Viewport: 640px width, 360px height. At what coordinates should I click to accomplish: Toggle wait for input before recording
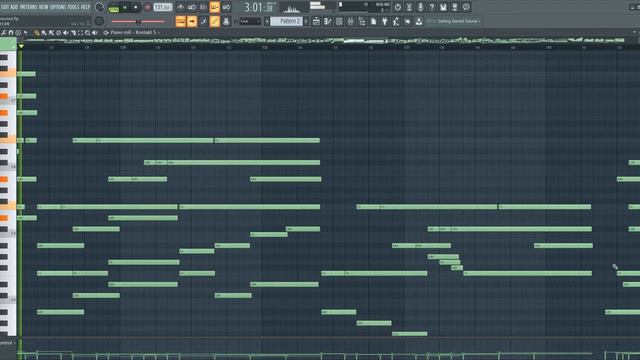192,7
